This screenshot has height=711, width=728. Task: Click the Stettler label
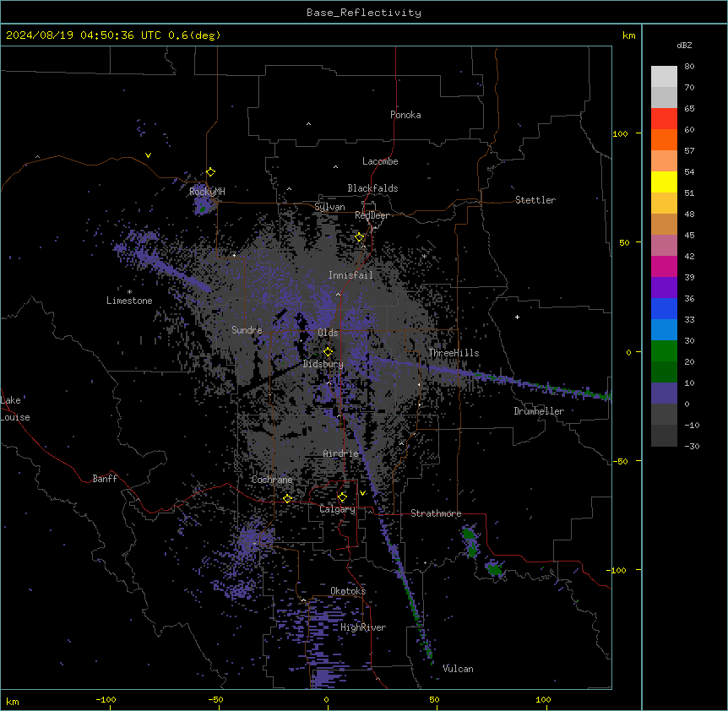coord(535,200)
